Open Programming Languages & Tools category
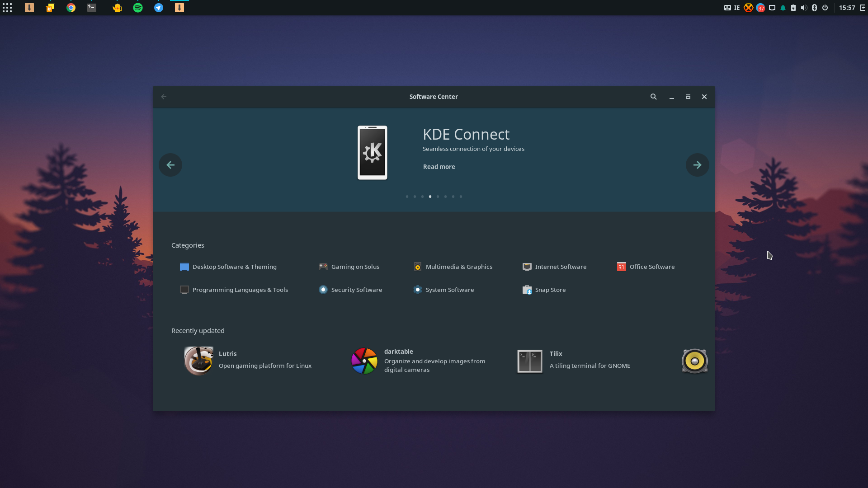Image resolution: width=868 pixels, height=488 pixels. pyautogui.click(x=234, y=290)
